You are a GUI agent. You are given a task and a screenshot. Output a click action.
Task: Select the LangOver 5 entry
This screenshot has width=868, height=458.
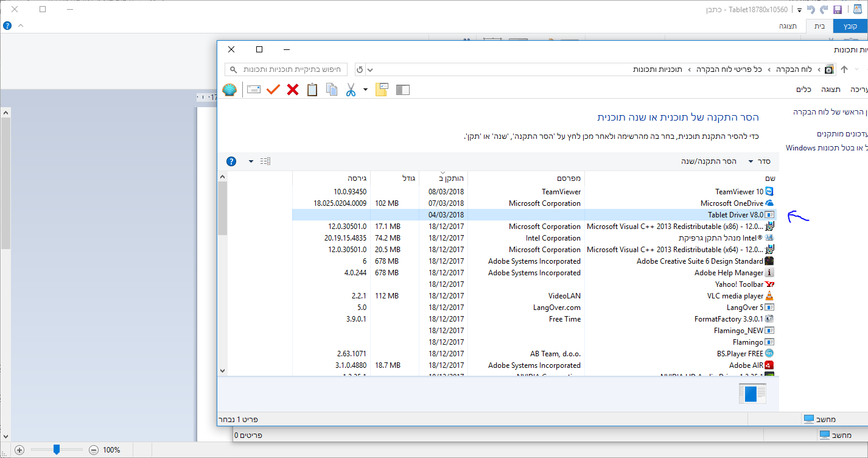pos(534,308)
